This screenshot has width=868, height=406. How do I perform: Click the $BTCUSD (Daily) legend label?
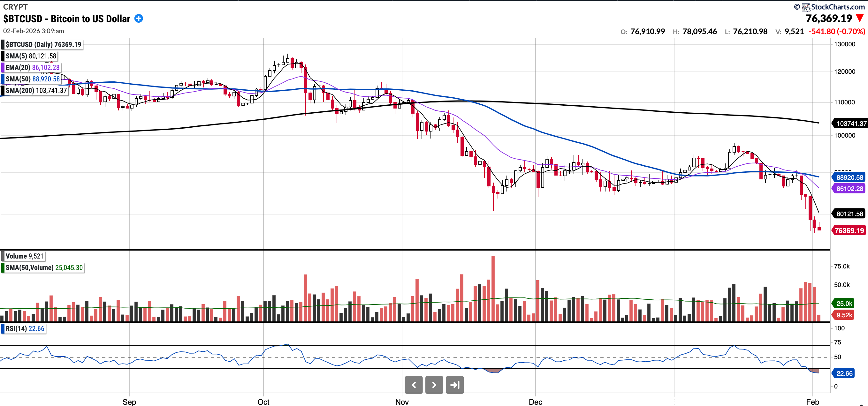tap(43, 44)
